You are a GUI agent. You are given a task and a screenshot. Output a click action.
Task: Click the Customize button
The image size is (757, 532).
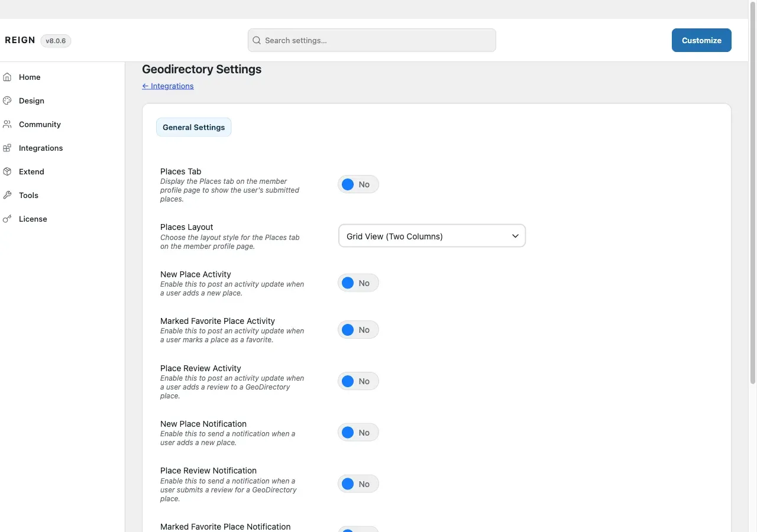pos(701,40)
